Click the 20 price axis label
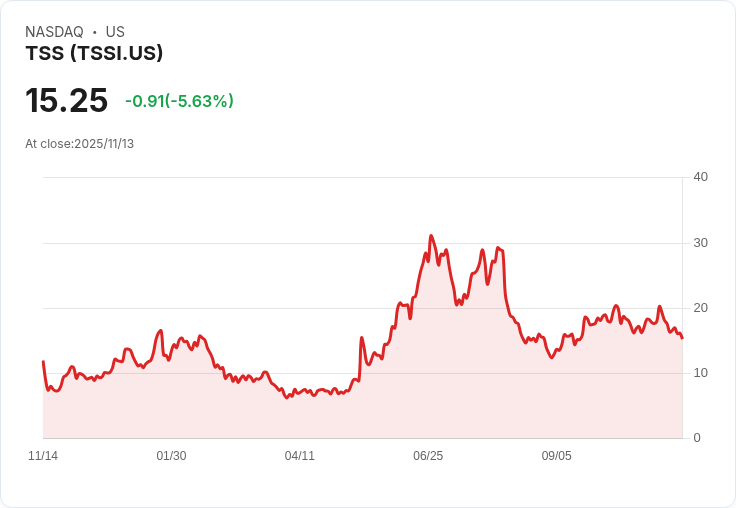736x508 pixels. click(700, 308)
